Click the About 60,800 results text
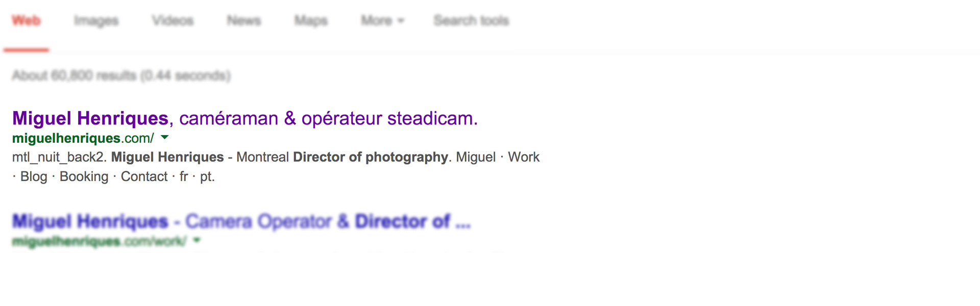Image resolution: width=980 pixels, height=306 pixels. tap(121, 75)
